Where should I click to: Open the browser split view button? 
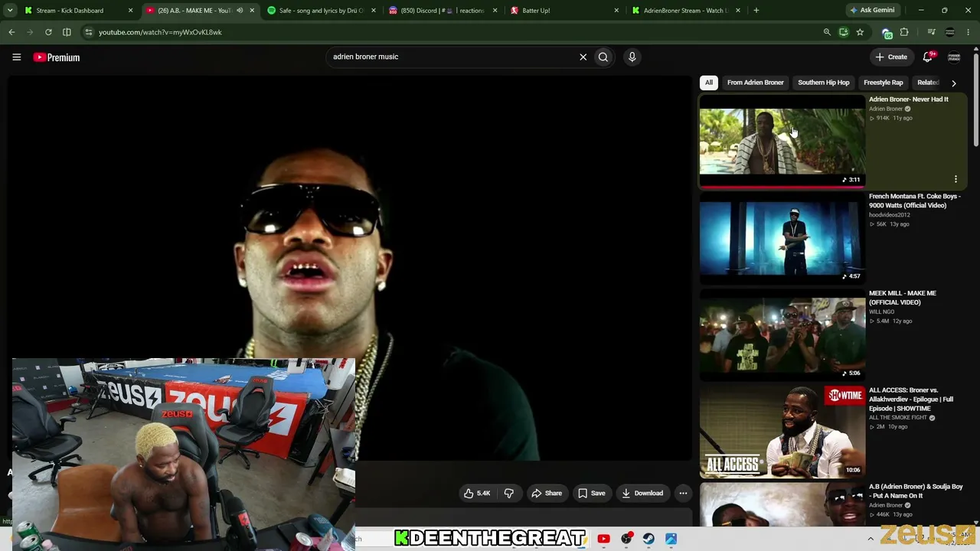(67, 32)
